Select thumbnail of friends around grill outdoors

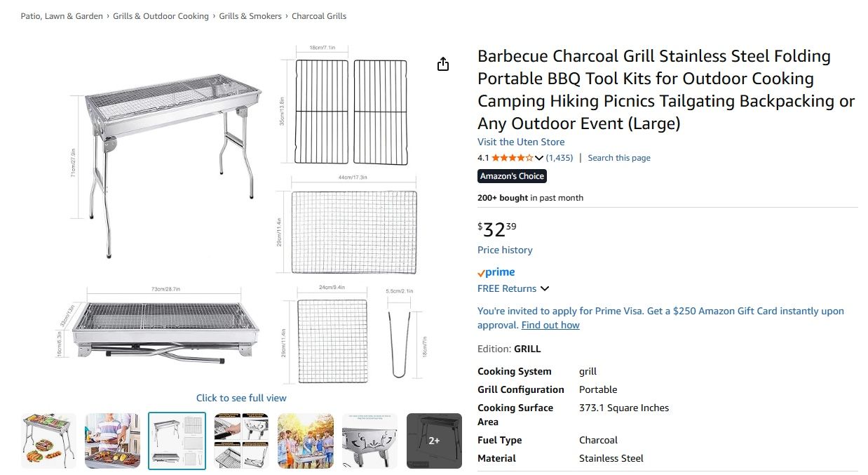click(306, 441)
